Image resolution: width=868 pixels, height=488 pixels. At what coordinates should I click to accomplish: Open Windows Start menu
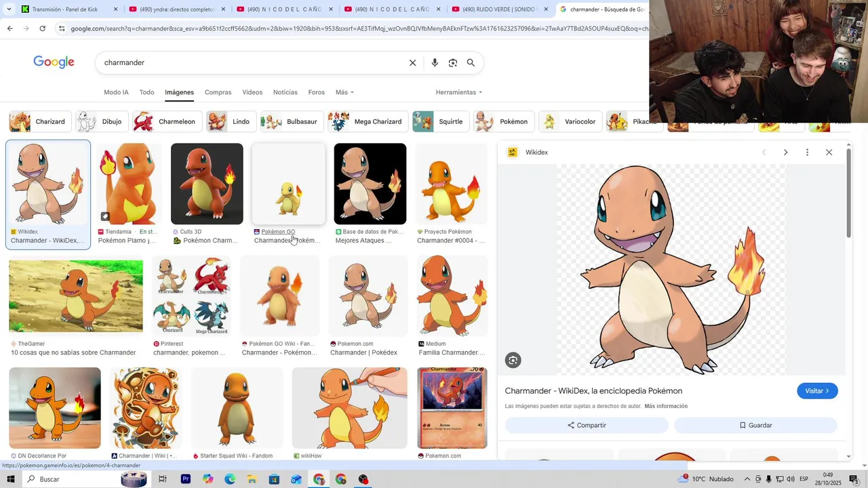pos(10,479)
